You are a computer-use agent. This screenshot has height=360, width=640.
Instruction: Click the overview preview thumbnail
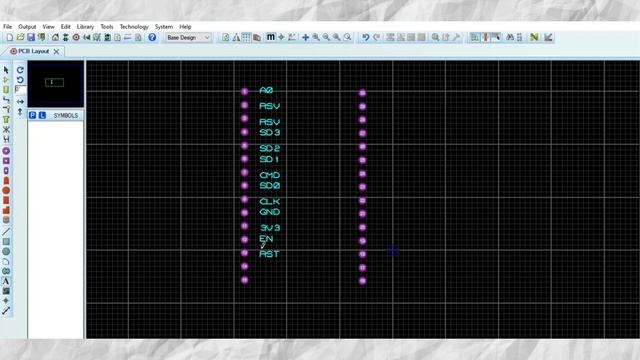[x=56, y=84]
